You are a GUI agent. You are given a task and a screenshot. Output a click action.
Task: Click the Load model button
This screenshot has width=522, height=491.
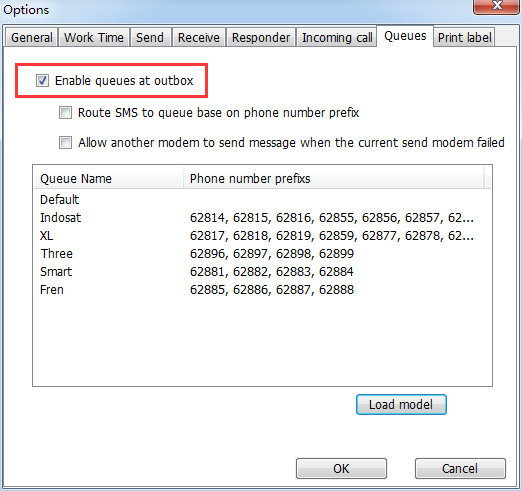[x=401, y=405]
